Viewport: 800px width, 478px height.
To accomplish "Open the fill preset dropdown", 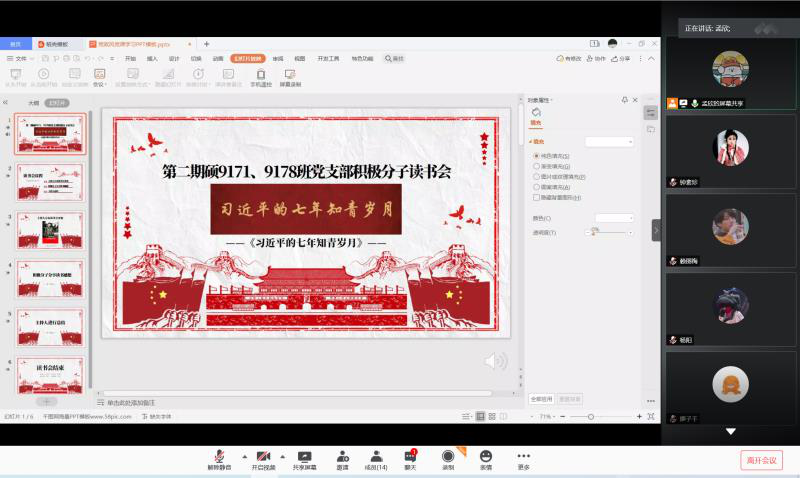I will tap(609, 142).
